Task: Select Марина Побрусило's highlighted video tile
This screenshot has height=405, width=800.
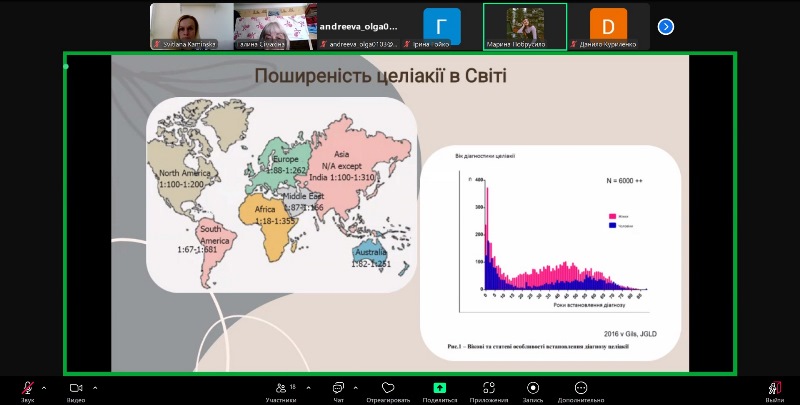Action: tap(525, 26)
